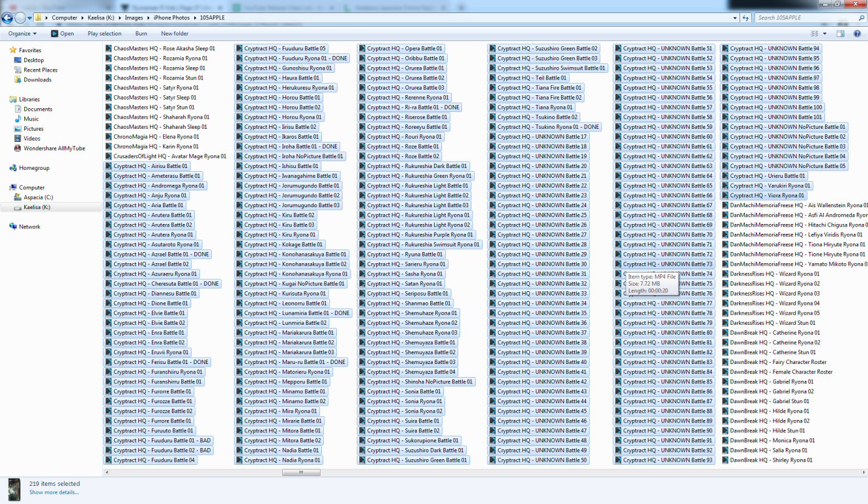Image resolution: width=868 pixels, height=504 pixels.
Task: Open recent pages dropdown next to Forward
Action: click(29, 18)
